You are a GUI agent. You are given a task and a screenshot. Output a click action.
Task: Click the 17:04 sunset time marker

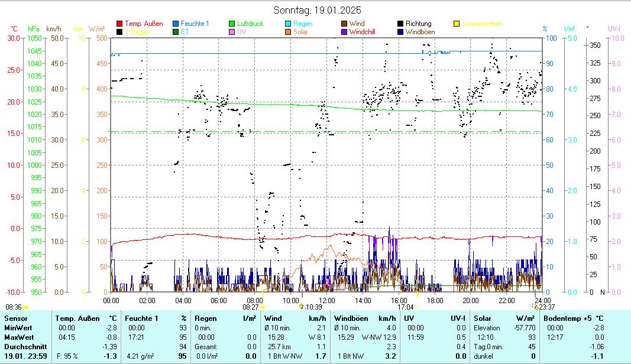point(406,307)
